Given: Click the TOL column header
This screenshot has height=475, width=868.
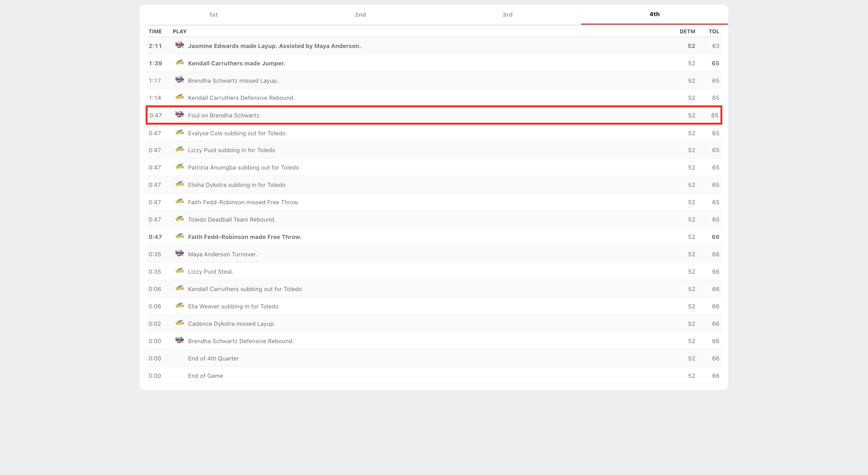Looking at the screenshot, I should (x=714, y=31).
